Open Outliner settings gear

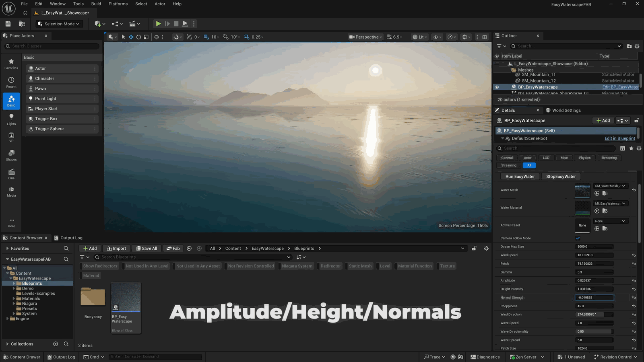coord(637,46)
